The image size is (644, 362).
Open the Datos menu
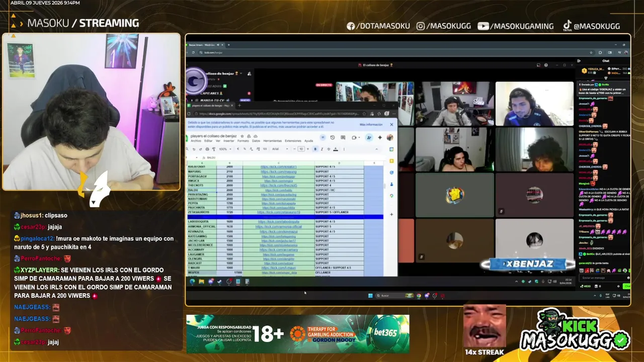(256, 141)
